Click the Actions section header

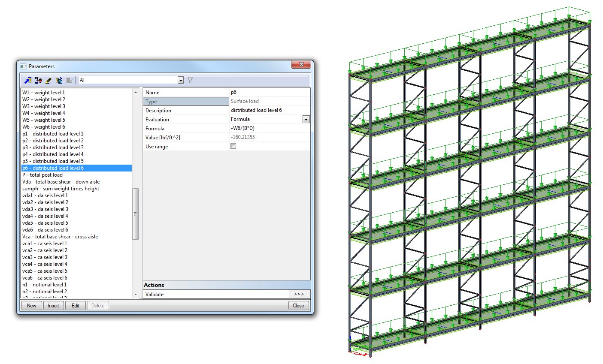(227, 285)
